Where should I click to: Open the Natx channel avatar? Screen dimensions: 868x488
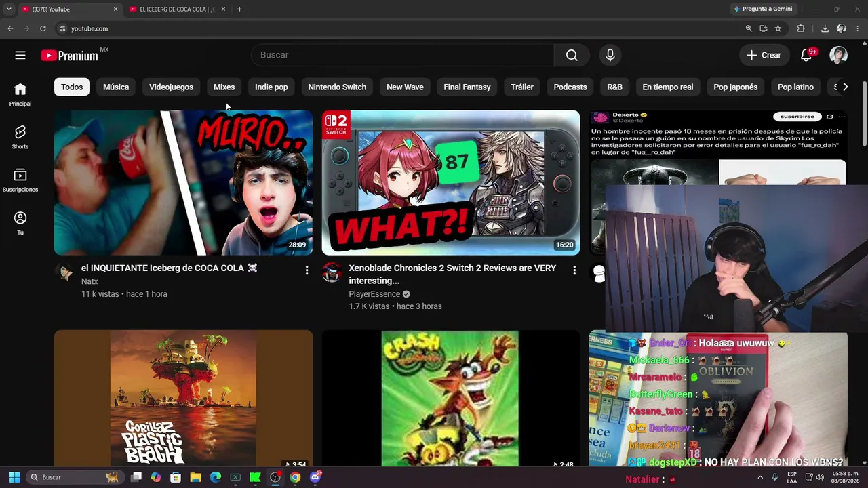65,272
